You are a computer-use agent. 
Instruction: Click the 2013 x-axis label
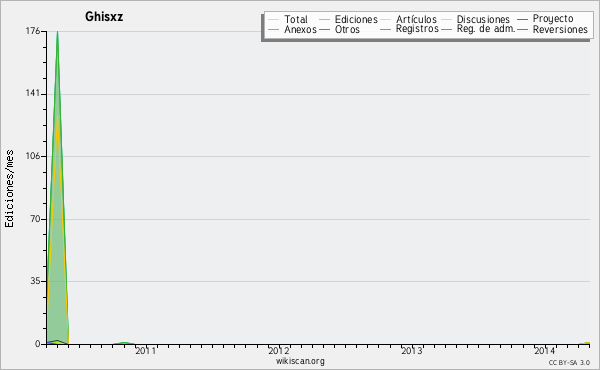[412, 351]
